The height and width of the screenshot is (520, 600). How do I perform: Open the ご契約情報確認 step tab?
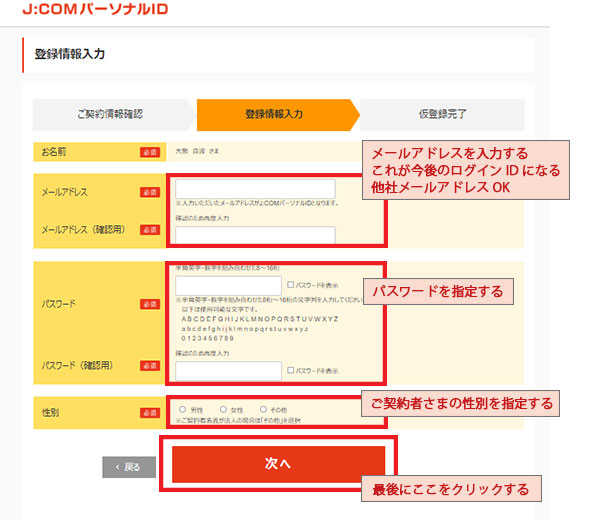[113, 114]
